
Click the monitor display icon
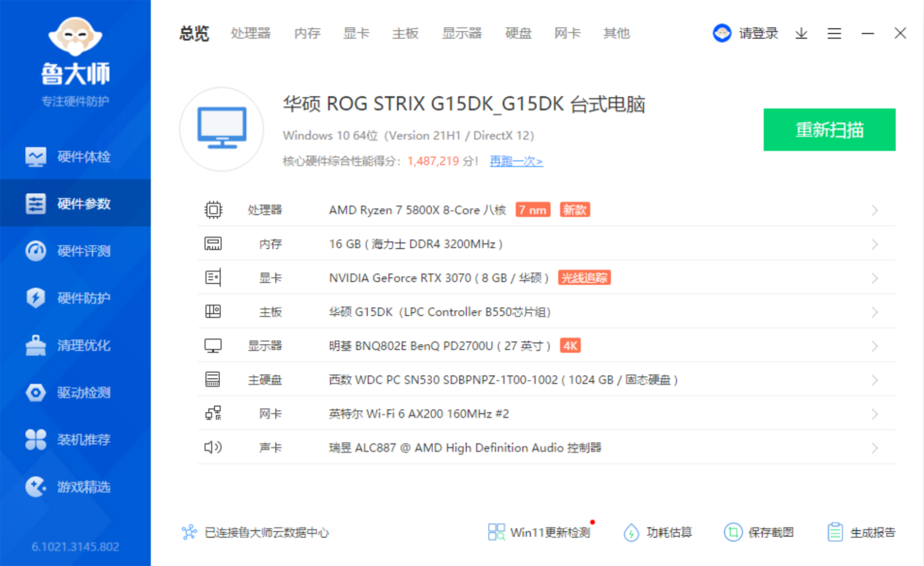pos(213,346)
